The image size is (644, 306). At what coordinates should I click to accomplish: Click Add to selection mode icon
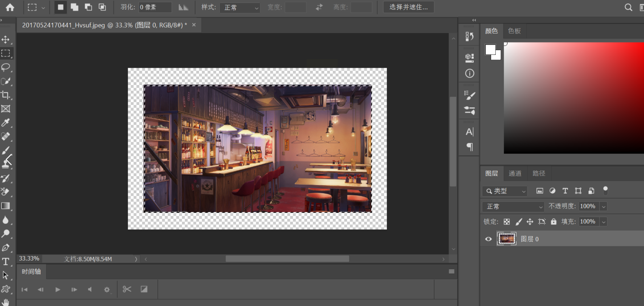click(x=74, y=7)
